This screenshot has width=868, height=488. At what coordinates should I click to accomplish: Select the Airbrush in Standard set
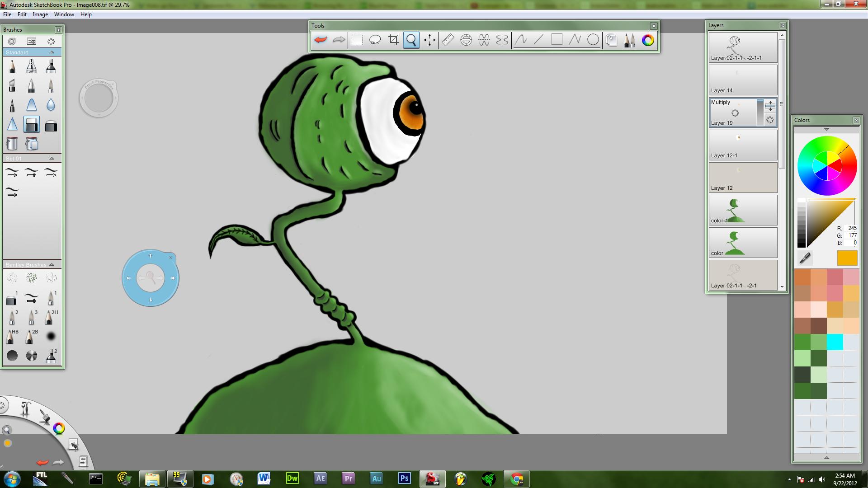tap(31, 66)
